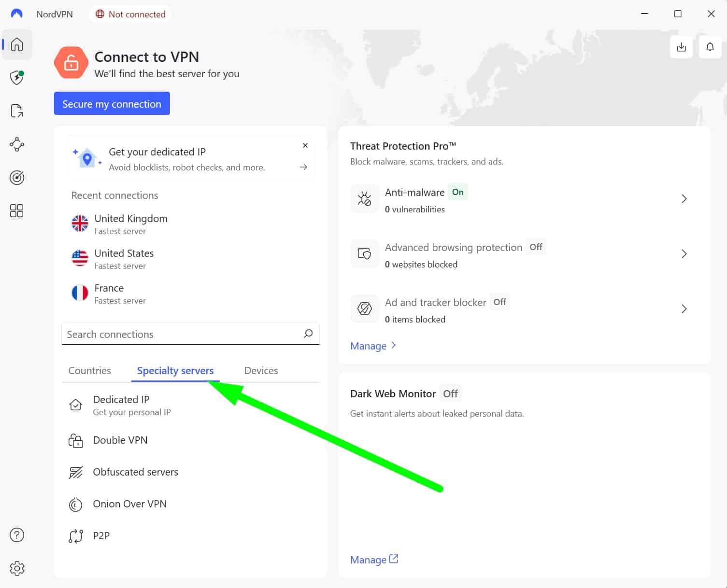Screen dimensions: 727x588
Task: Click the Ad and tracker blocker icon
Action: [x=365, y=309]
